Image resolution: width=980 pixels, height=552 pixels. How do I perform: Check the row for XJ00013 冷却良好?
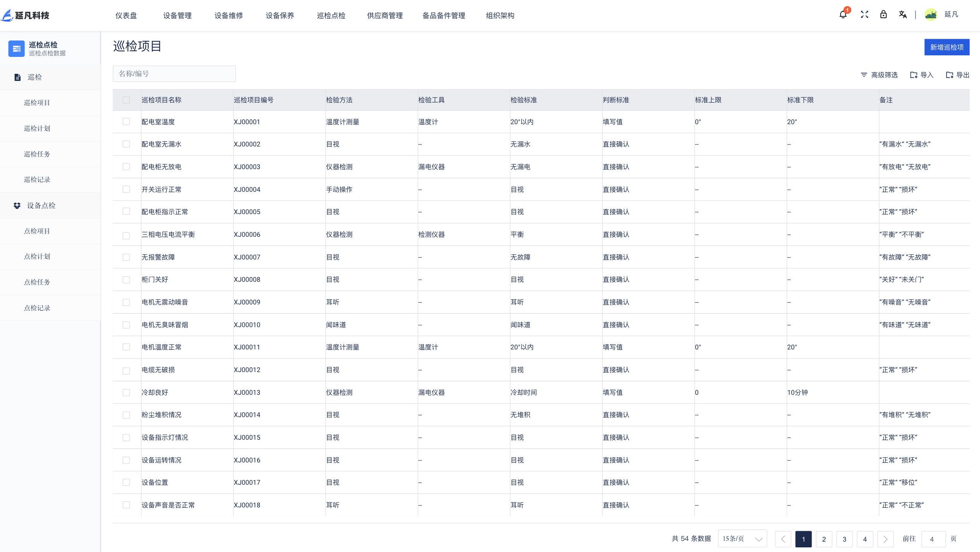(x=127, y=392)
